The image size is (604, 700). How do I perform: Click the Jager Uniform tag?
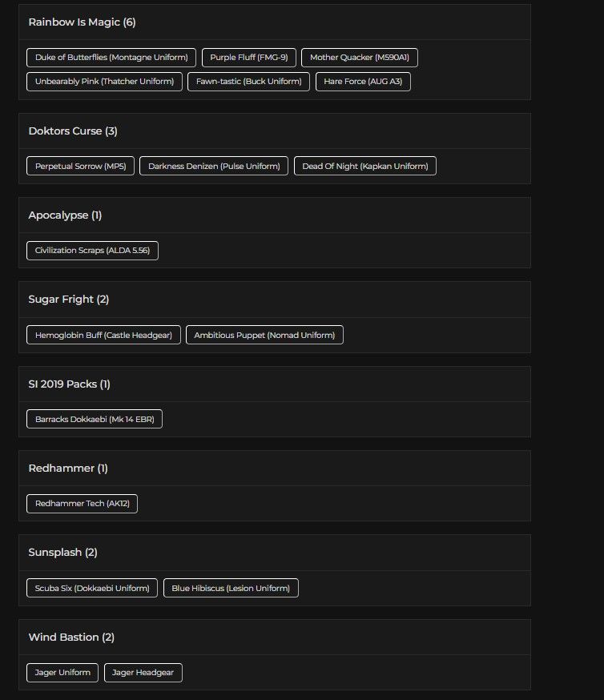point(62,673)
